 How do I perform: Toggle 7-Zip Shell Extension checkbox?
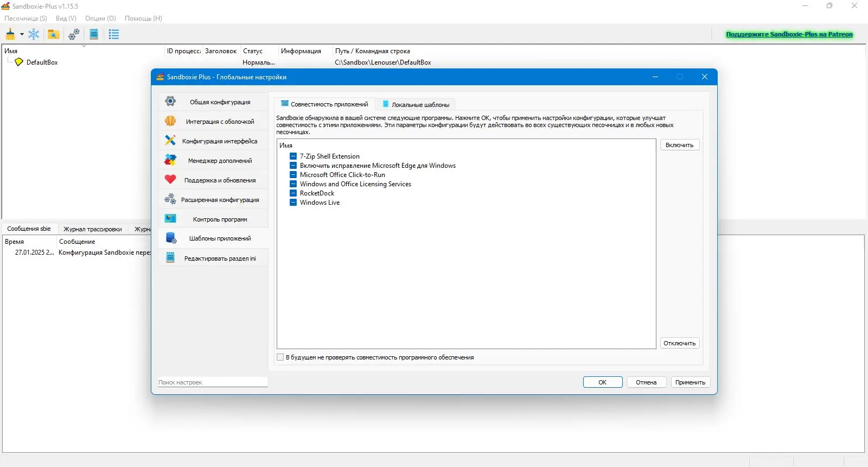(x=293, y=156)
